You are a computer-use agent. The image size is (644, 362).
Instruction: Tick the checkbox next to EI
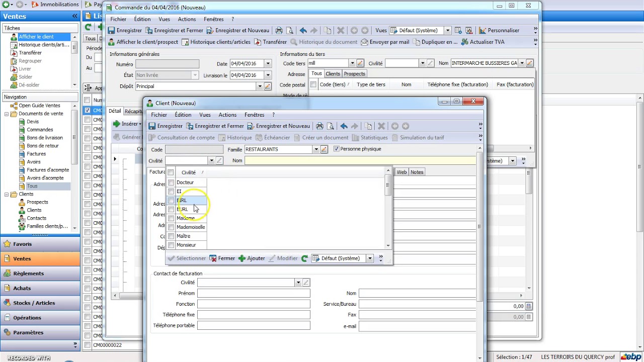(171, 192)
